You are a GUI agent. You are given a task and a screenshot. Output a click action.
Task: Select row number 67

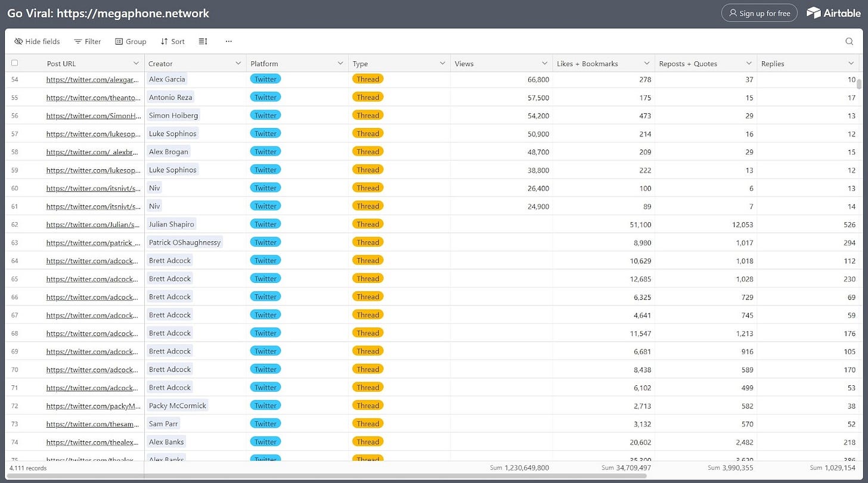[x=15, y=315]
